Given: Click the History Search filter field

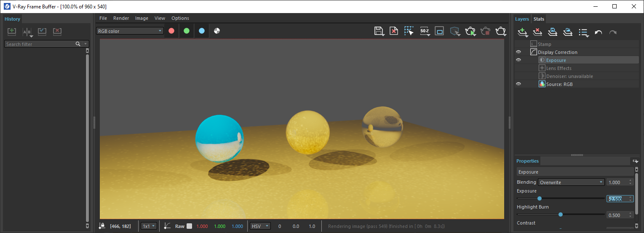Looking at the screenshot, I should [x=40, y=44].
